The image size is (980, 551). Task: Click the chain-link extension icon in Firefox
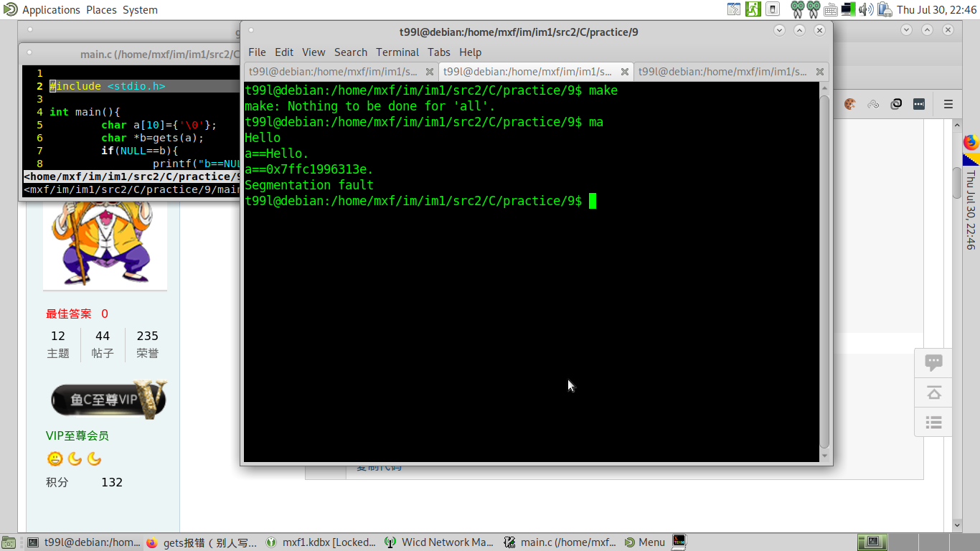[x=896, y=104]
